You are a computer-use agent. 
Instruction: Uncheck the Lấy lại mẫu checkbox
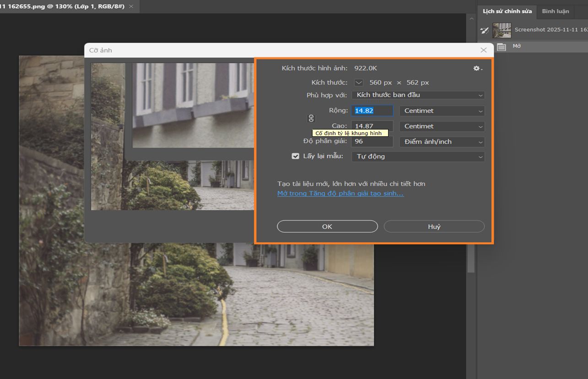[295, 156]
